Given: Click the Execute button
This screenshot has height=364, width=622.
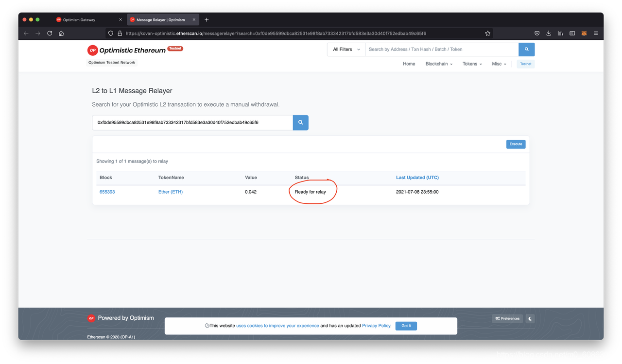Looking at the screenshot, I should 516,144.
